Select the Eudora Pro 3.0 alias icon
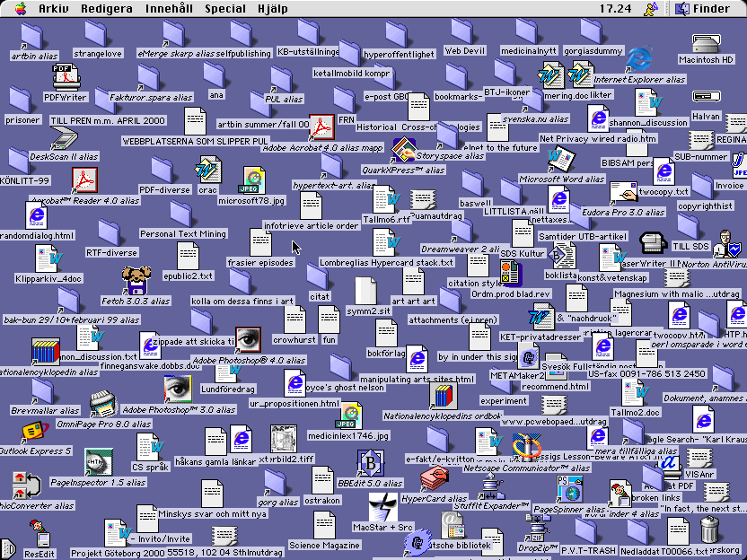Screen dimensions: 747x560 624,191
